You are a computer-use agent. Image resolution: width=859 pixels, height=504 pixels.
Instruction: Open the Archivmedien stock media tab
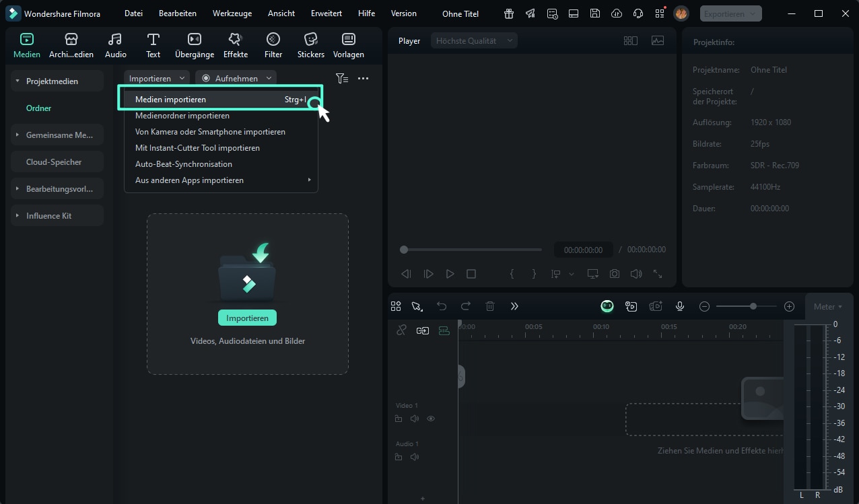pyautogui.click(x=71, y=46)
